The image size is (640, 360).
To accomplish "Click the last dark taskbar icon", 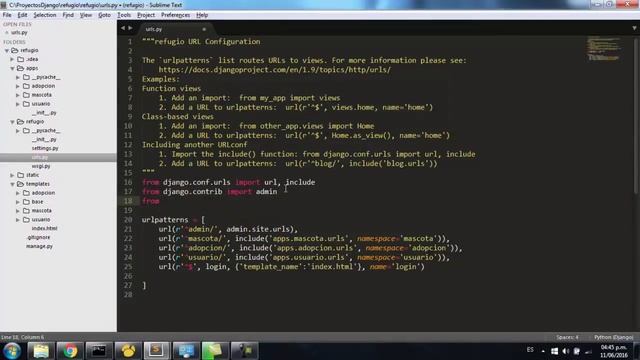I will coord(244,351).
